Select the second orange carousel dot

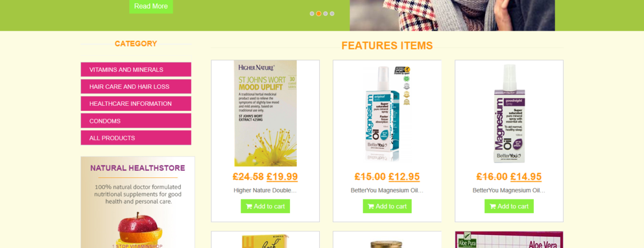point(319,14)
